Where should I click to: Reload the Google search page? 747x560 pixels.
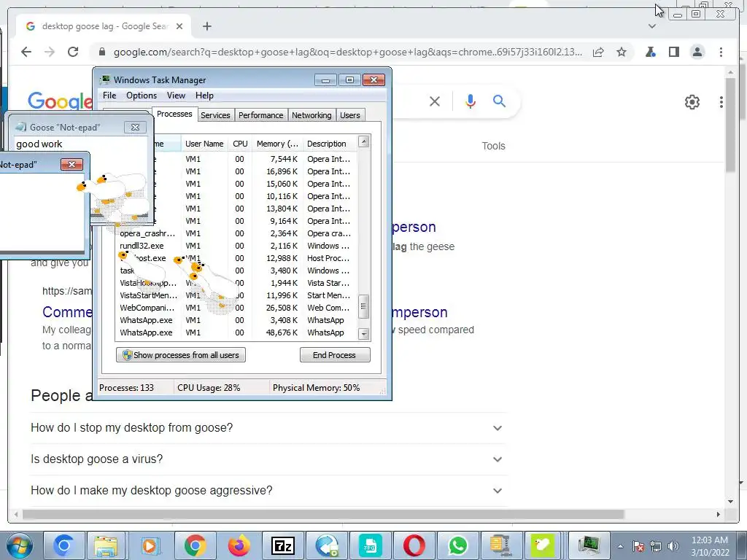pyautogui.click(x=73, y=52)
